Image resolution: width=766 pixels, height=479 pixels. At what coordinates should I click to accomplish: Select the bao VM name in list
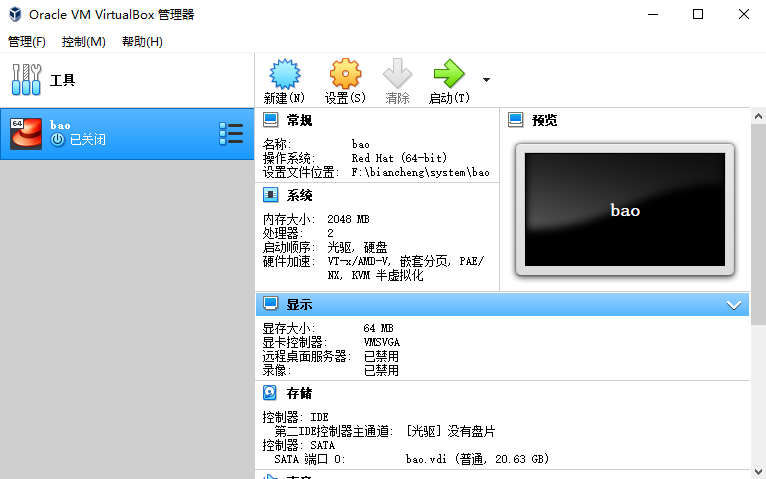point(60,125)
